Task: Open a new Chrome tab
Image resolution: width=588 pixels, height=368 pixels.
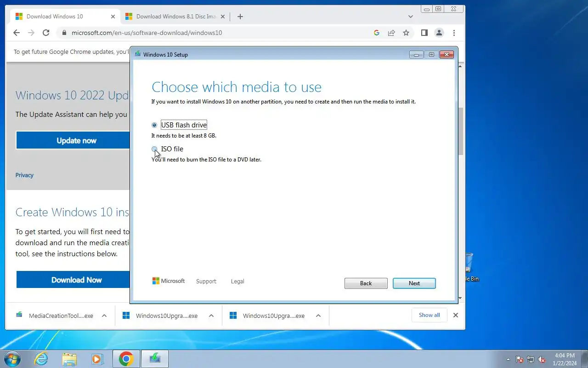Action: pyautogui.click(x=240, y=17)
